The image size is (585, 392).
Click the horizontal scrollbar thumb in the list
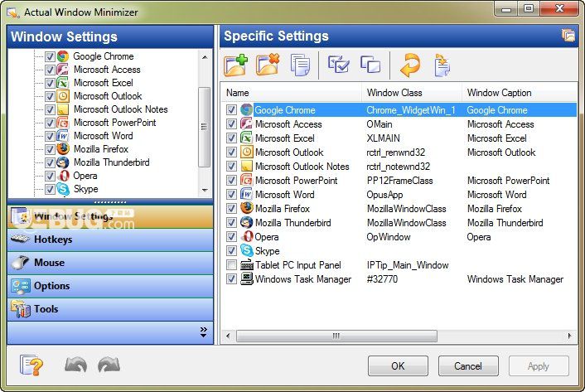pyautogui.click(x=336, y=336)
